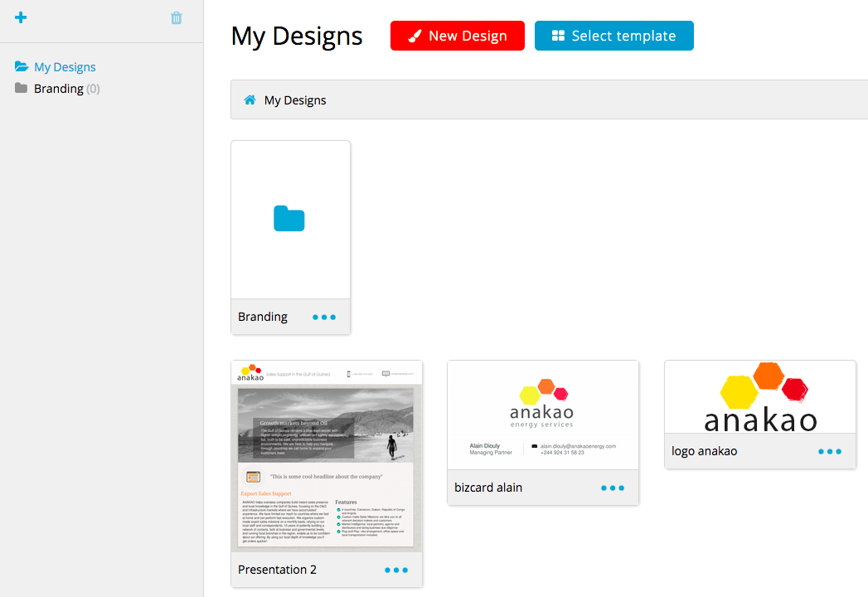
Task: Open the Presentation 2 design thumbnail
Action: (326, 456)
